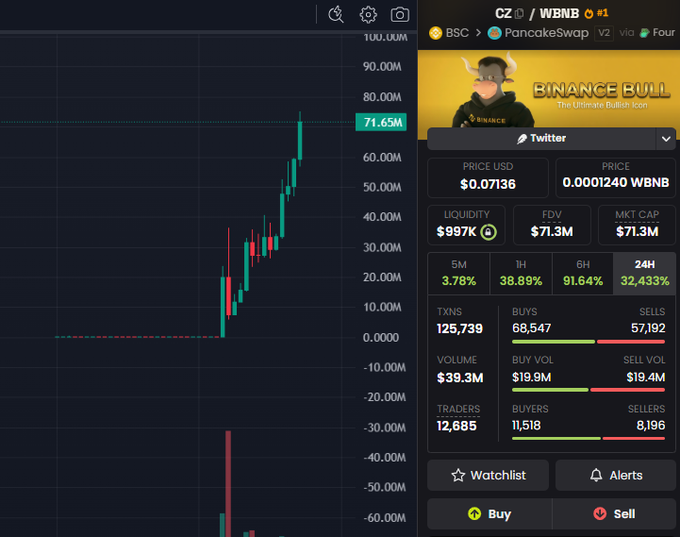Click the MKT CAP $71.3M box
Image resolution: width=680 pixels, height=537 pixels.
click(637, 225)
